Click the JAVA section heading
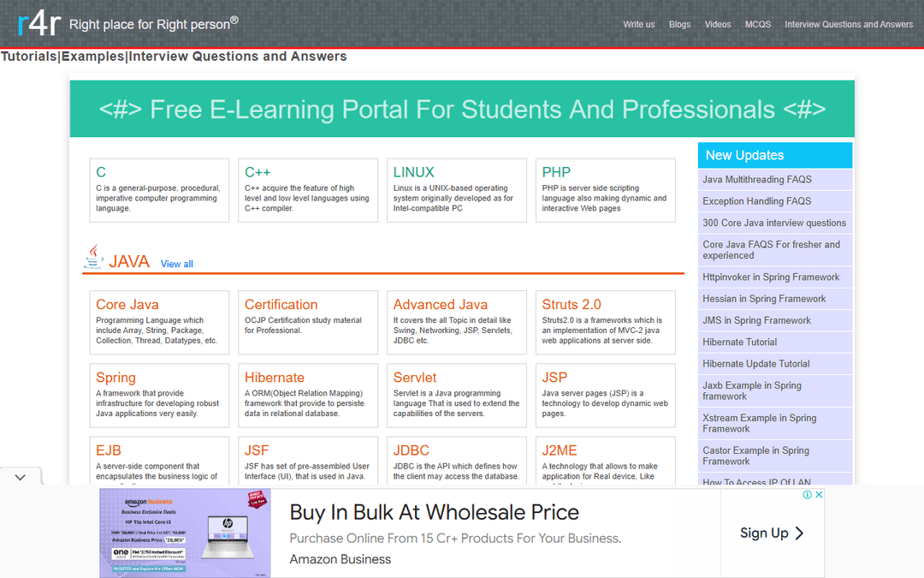Image resolution: width=924 pixels, height=578 pixels. tap(129, 261)
